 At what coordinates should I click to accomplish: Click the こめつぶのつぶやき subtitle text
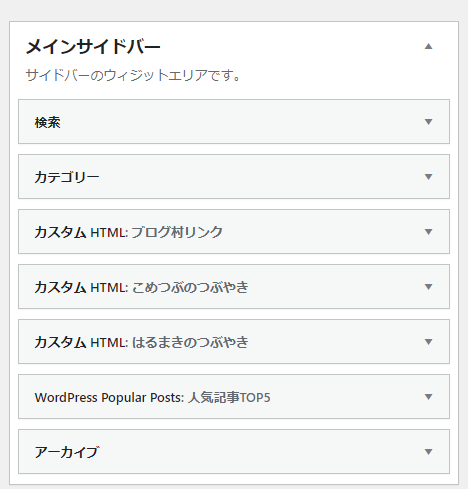190,287
